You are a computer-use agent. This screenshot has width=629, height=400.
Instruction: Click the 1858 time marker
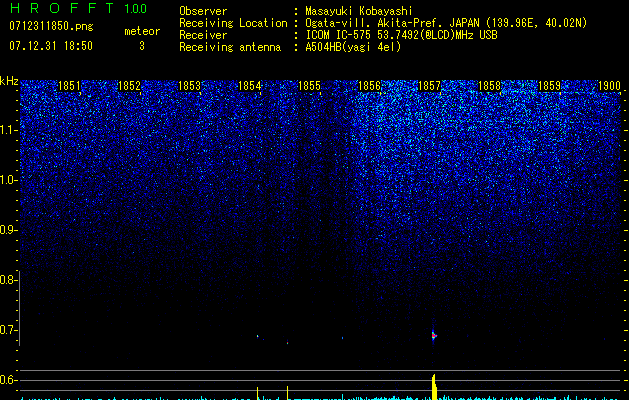click(x=489, y=86)
